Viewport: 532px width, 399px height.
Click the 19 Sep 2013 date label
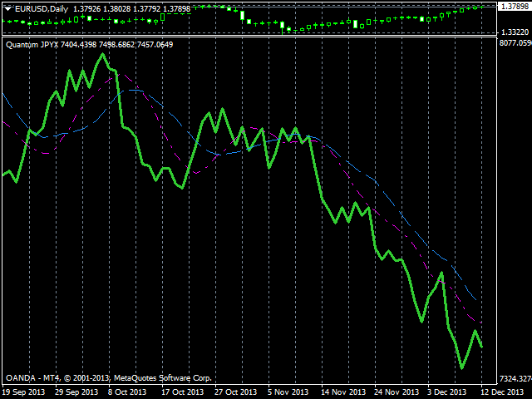23,392
